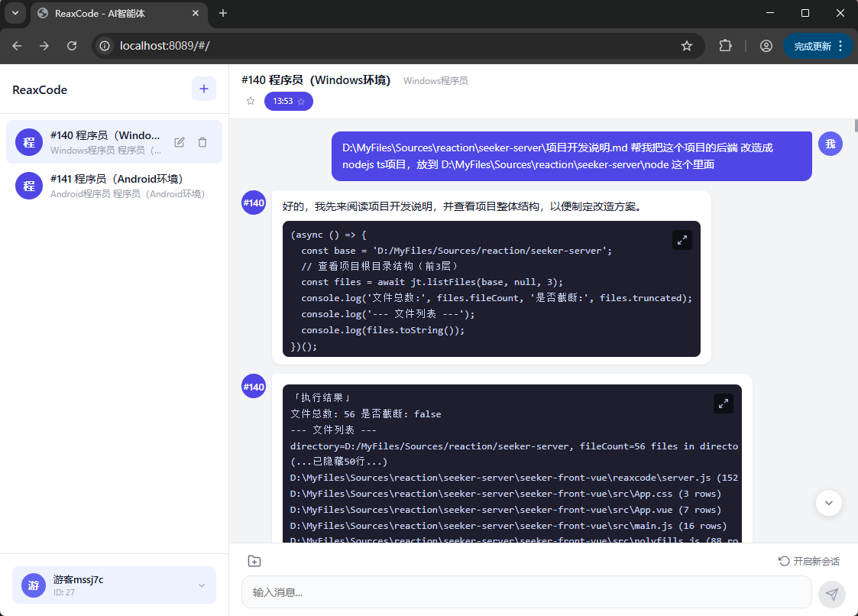858x616 pixels.
Task: Click the reply text 好的，我先来阅读项目开发说明
Action: point(461,206)
